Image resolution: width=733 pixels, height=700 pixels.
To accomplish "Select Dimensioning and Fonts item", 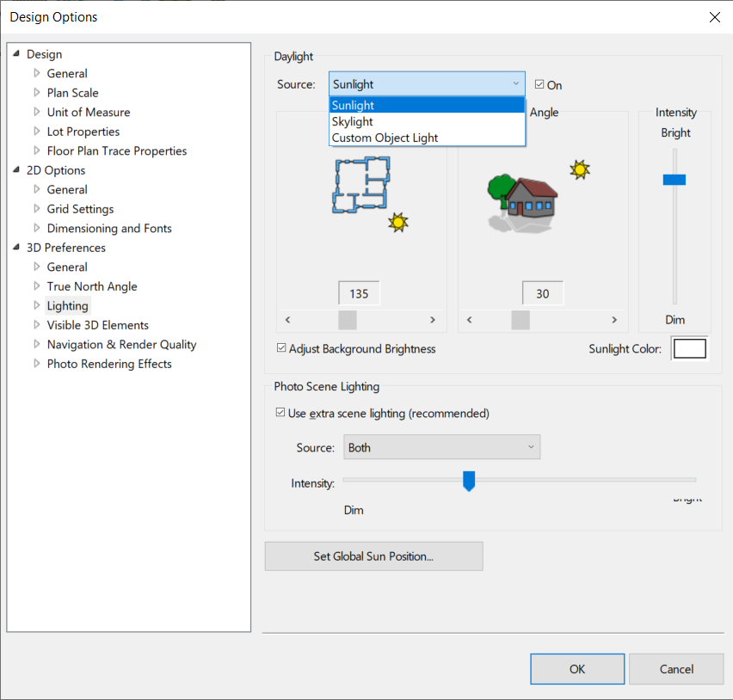I will [109, 228].
